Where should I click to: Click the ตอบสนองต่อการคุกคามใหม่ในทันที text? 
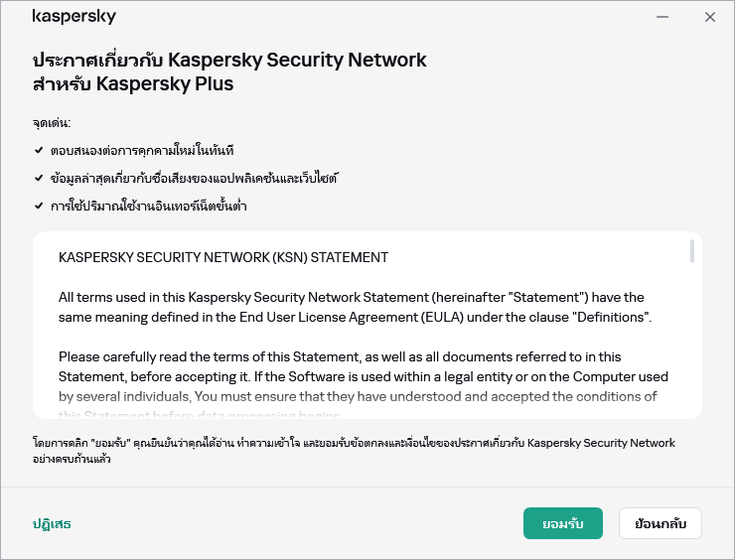coord(141,151)
